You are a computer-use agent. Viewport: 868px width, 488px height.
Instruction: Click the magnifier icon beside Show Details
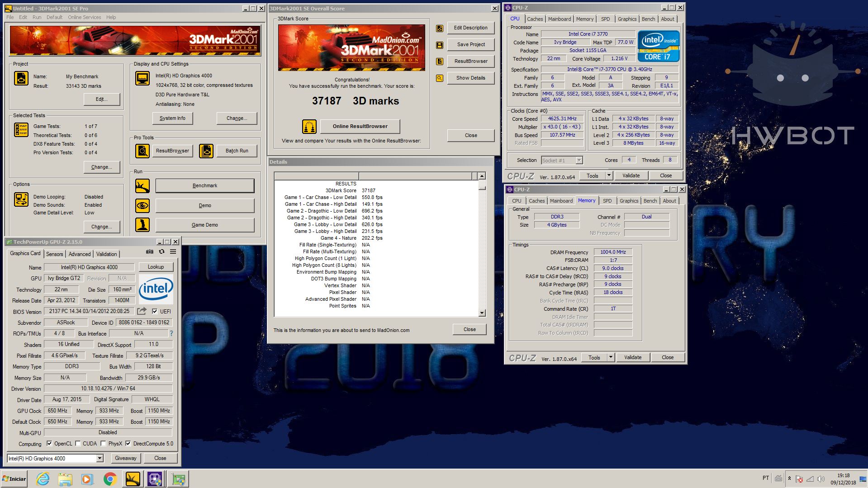coord(439,78)
